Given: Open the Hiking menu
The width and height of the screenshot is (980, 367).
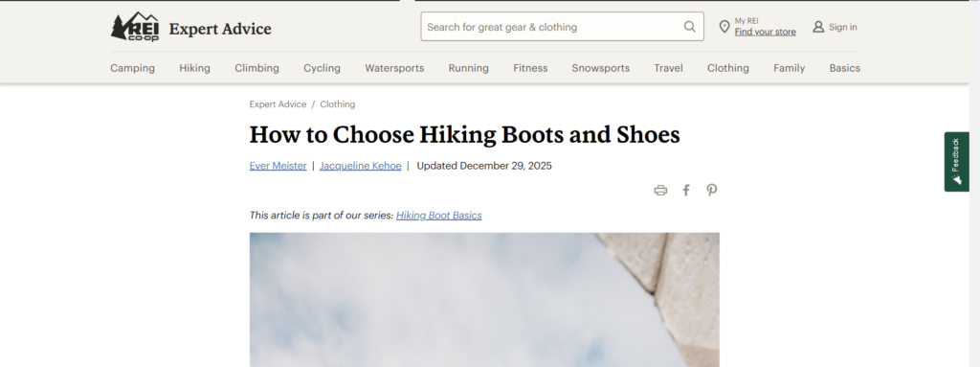Looking at the screenshot, I should 194,68.
